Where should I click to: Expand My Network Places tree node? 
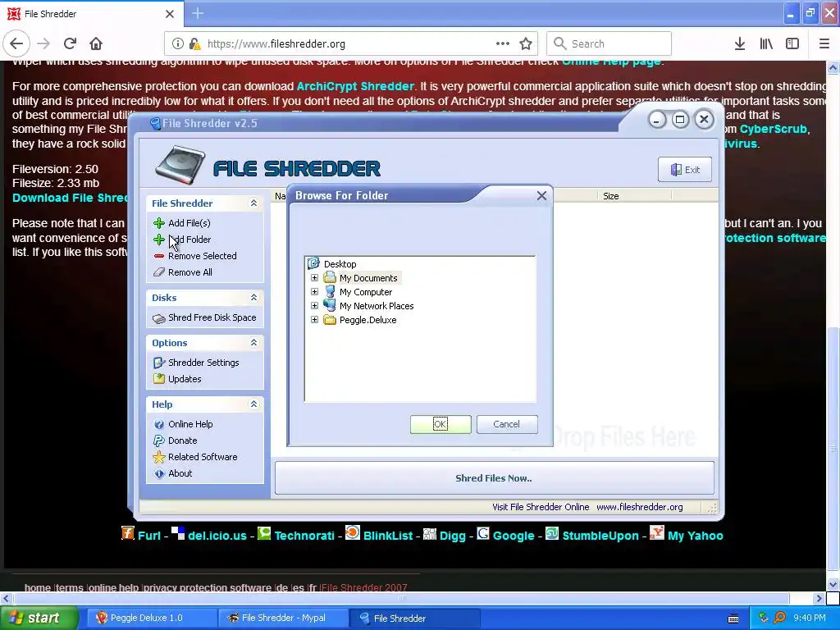[x=314, y=305]
